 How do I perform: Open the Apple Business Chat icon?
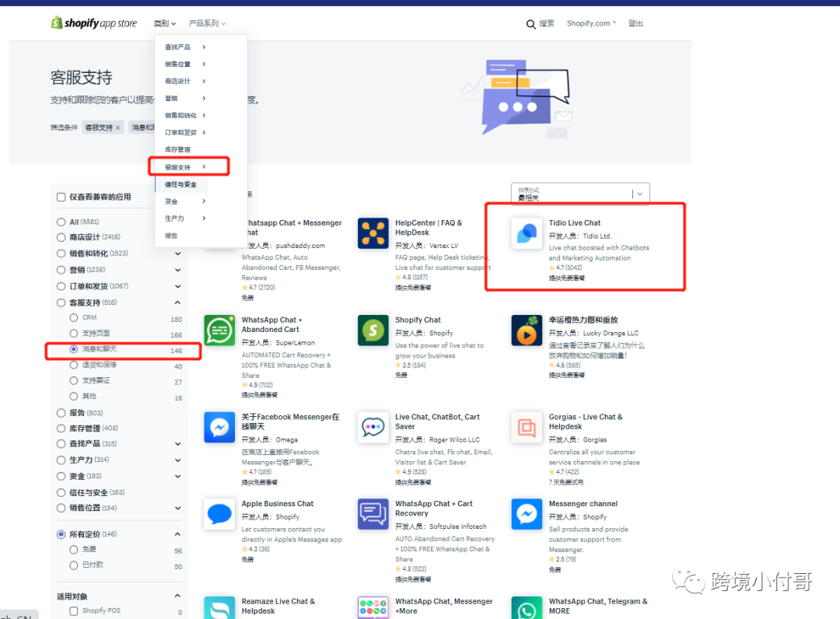pos(219,514)
